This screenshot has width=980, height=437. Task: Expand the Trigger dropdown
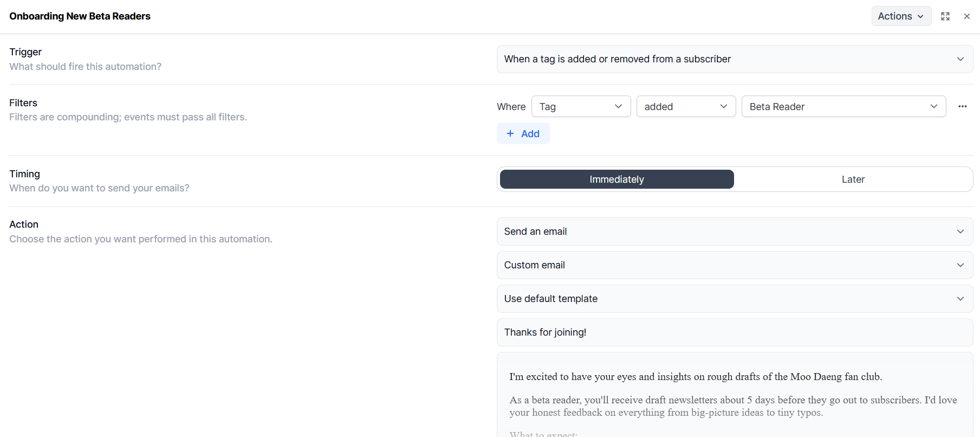[x=734, y=59]
